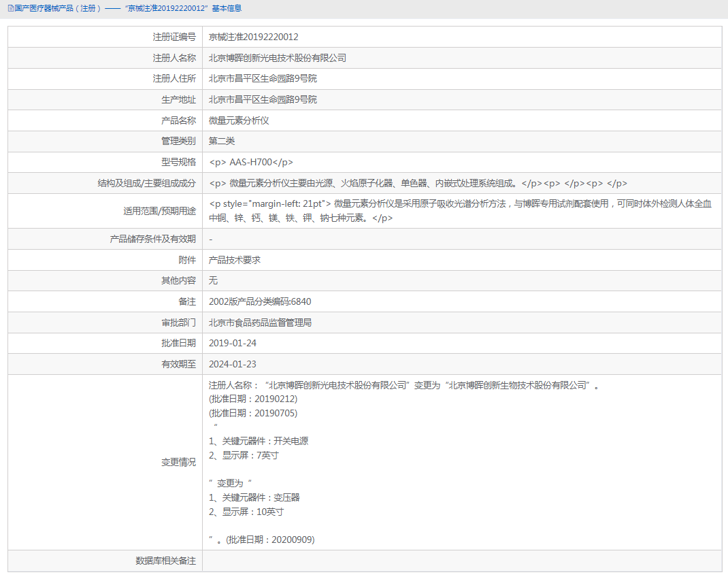The height and width of the screenshot is (579, 728).
Task: Click the 变更为 text line
Action: click(230, 483)
